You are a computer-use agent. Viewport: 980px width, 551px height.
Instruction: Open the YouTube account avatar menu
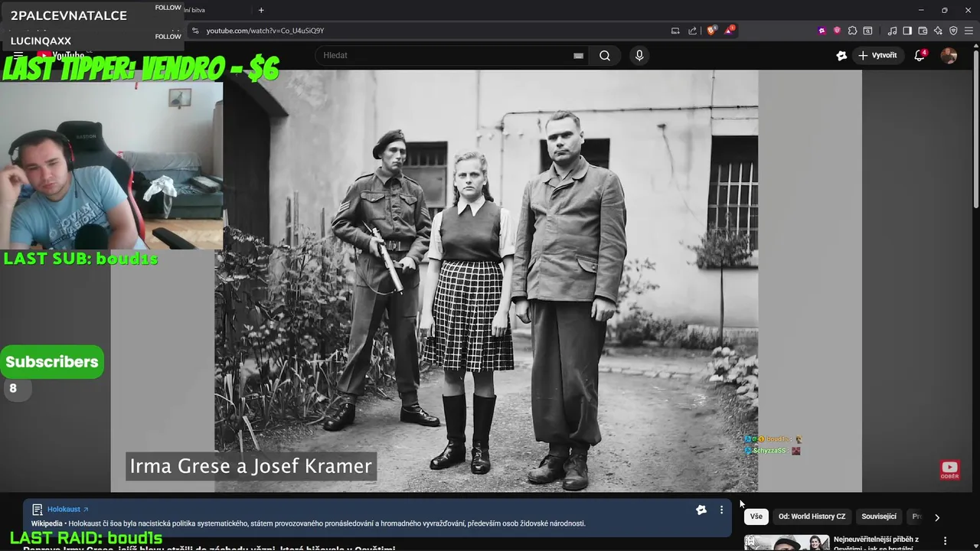[x=949, y=55]
